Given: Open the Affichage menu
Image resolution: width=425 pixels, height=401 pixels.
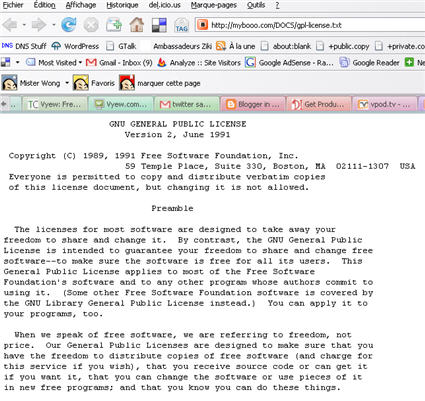Looking at the screenshot, I should [81, 5].
